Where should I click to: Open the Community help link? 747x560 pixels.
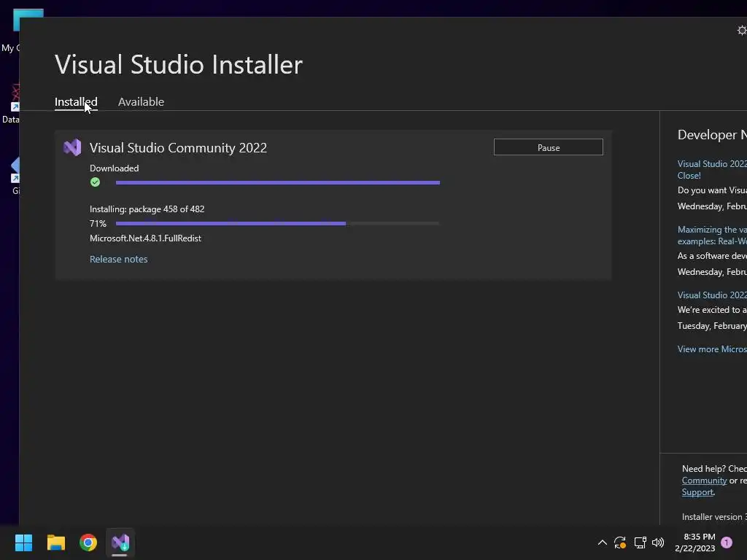704,481
